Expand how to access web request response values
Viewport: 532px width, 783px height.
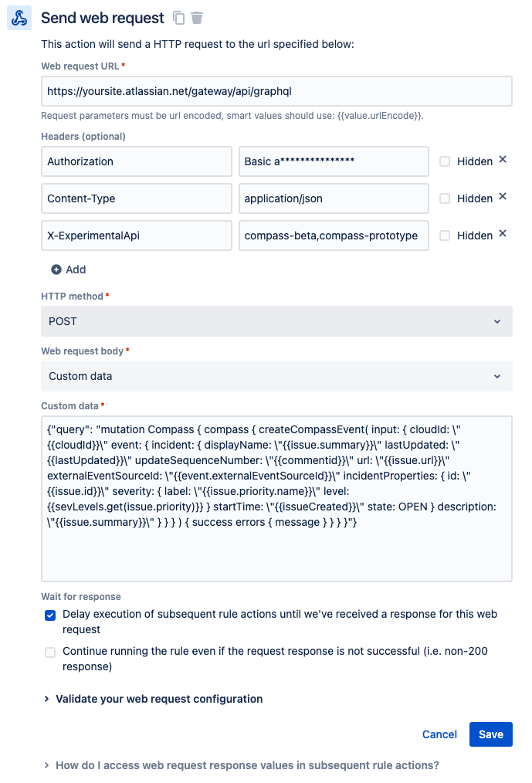click(x=243, y=764)
